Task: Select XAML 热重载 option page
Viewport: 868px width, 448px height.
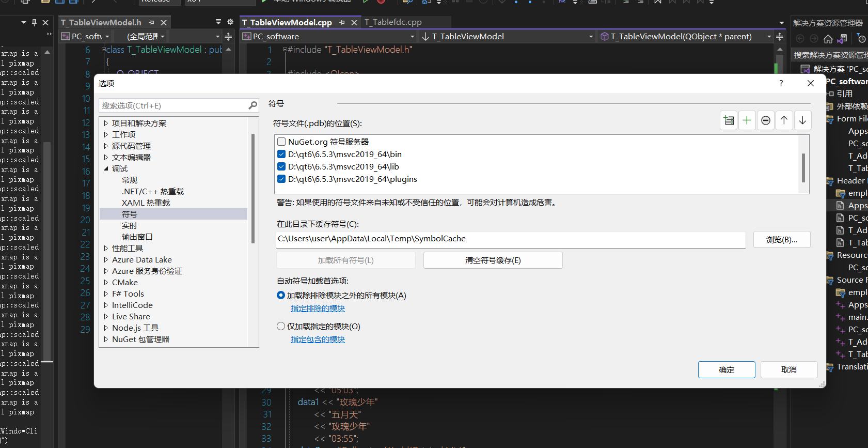Action: [146, 203]
